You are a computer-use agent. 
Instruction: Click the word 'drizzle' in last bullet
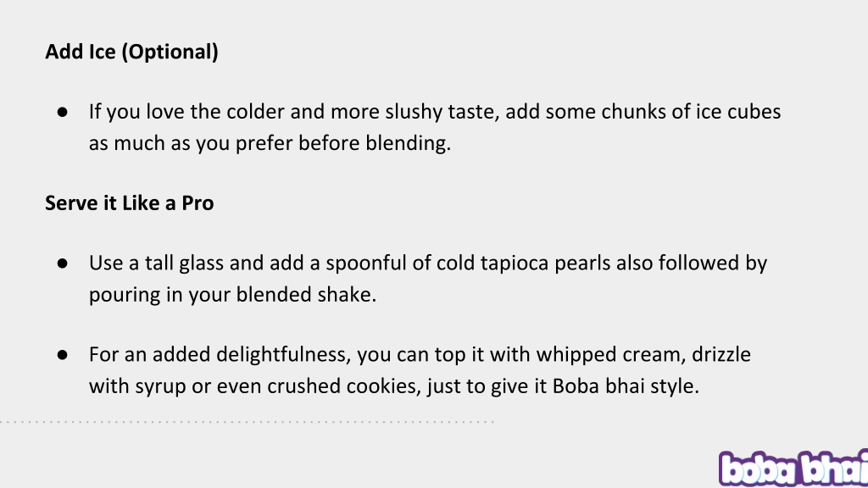(x=721, y=355)
